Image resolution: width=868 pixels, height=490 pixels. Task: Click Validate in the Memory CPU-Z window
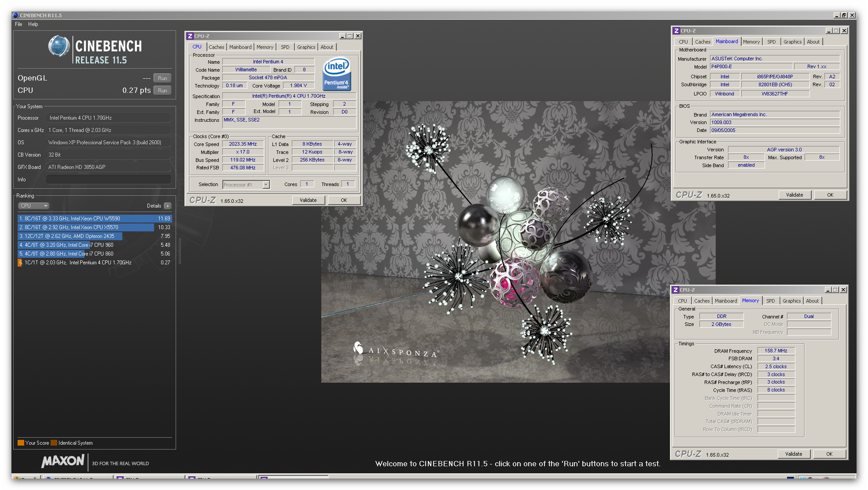[x=794, y=454]
